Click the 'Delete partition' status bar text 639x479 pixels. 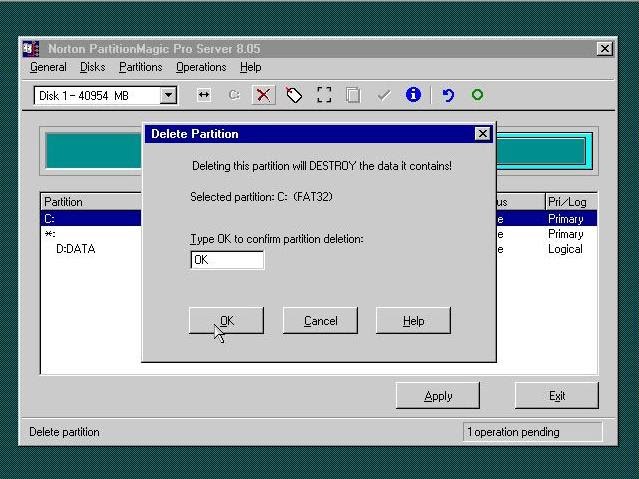(64, 432)
